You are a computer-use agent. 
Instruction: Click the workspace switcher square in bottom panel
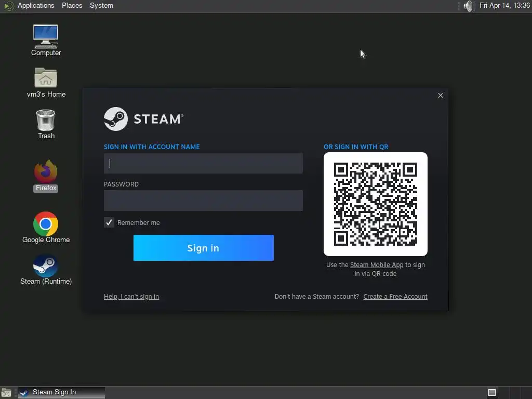492,393
